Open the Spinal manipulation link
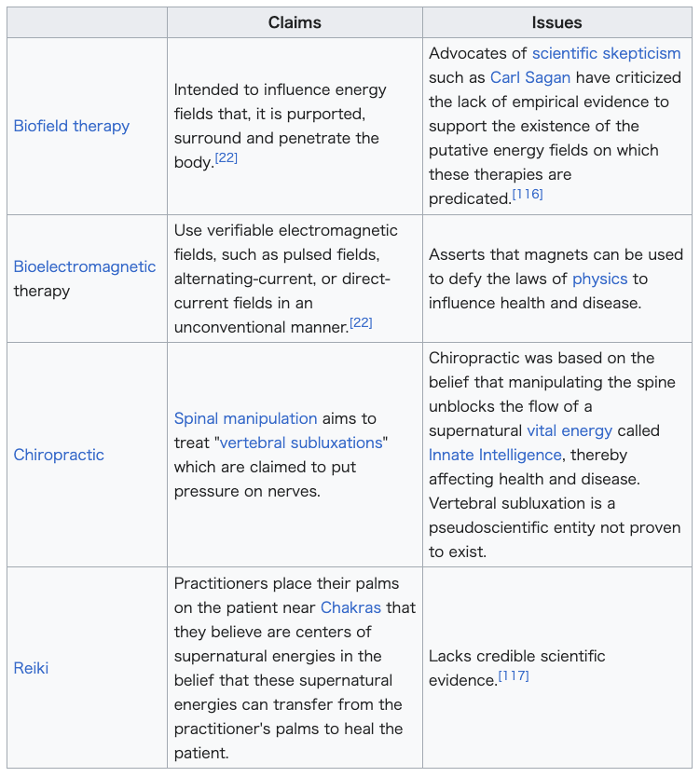This screenshot has height=777, width=700. [245, 418]
